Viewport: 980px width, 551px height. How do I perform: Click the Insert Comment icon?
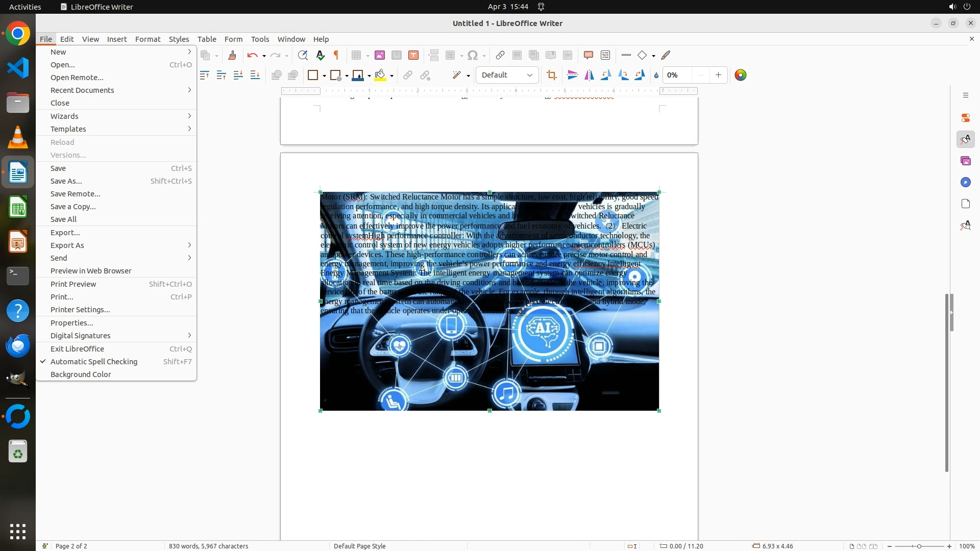pyautogui.click(x=588, y=55)
